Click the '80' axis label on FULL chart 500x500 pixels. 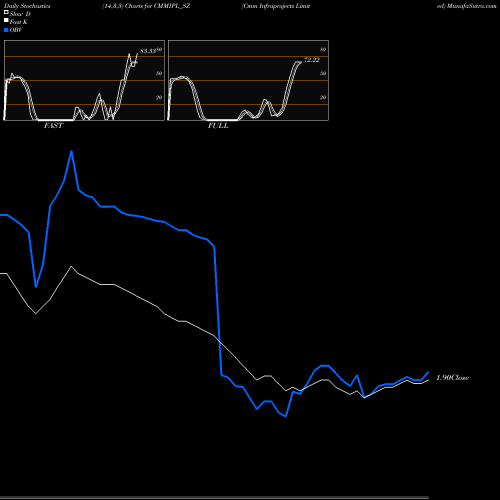323,49
